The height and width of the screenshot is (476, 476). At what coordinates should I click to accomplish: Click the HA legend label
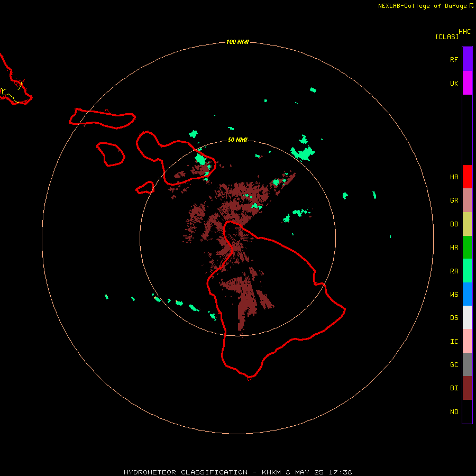(x=454, y=177)
